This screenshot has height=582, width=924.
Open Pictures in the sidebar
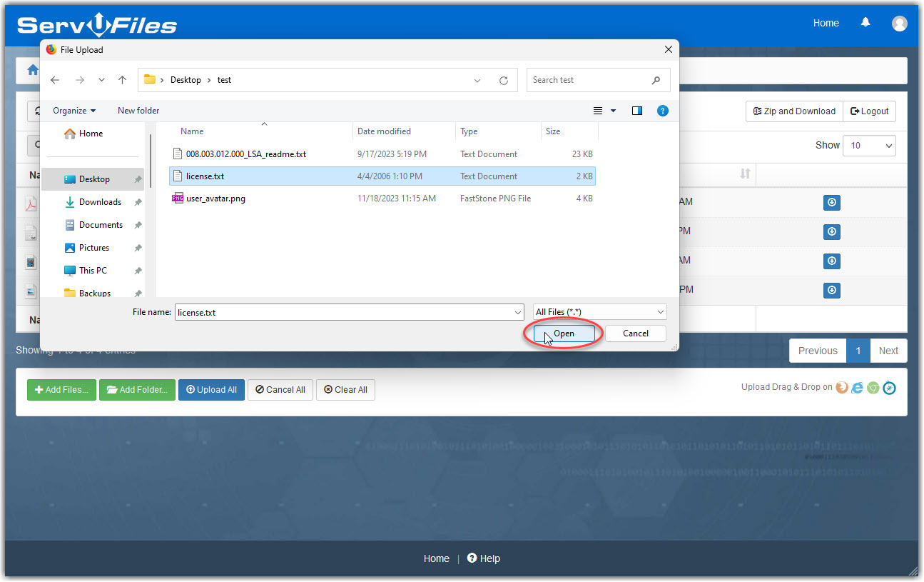click(x=93, y=248)
